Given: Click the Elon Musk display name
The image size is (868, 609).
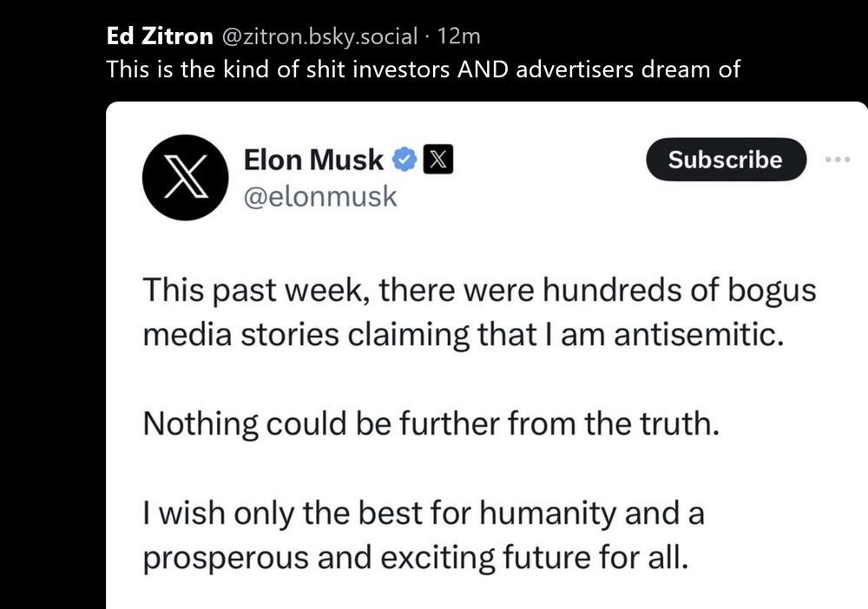Looking at the screenshot, I should pos(313,160).
